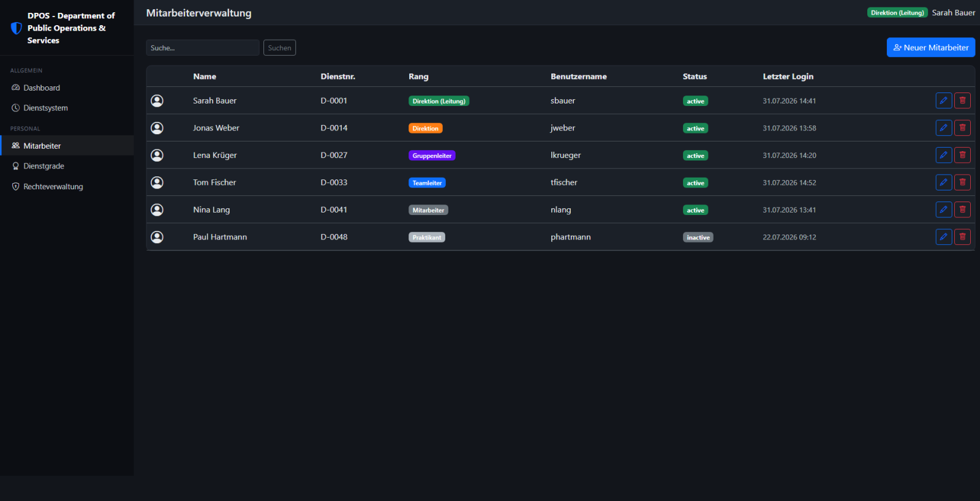The width and height of the screenshot is (980, 501).
Task: Edit Tom Fischer with the pencil icon
Action: pyautogui.click(x=944, y=183)
